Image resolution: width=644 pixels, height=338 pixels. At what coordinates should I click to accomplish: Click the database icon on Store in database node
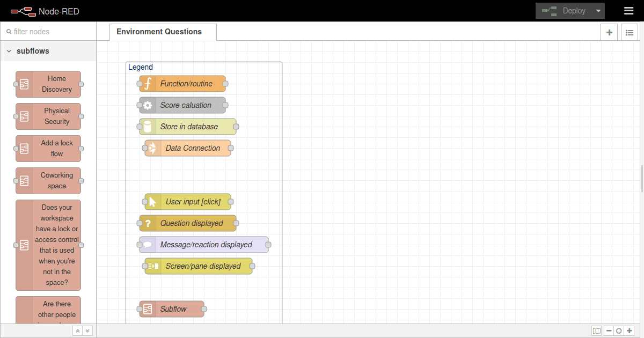(148, 127)
